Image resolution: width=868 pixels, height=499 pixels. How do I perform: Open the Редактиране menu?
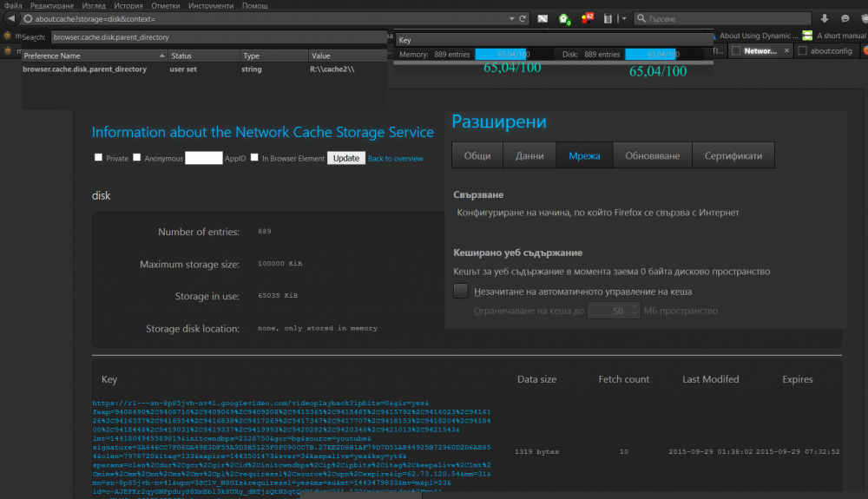pos(52,5)
